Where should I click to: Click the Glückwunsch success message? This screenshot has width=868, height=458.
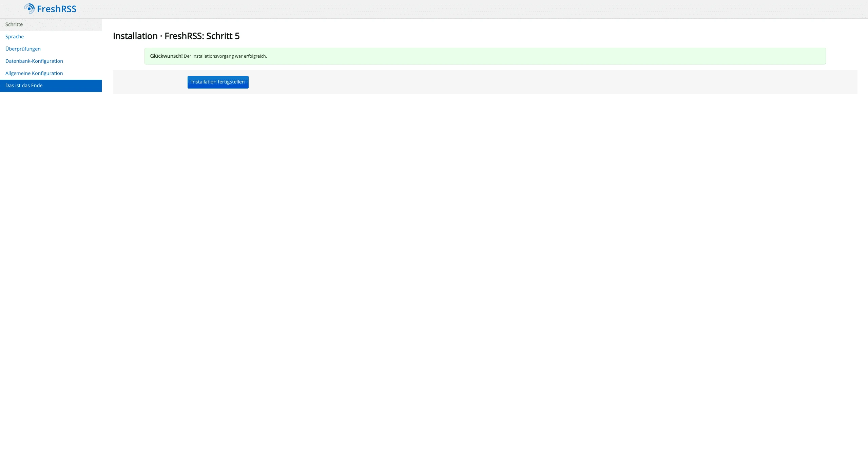pyautogui.click(x=485, y=56)
